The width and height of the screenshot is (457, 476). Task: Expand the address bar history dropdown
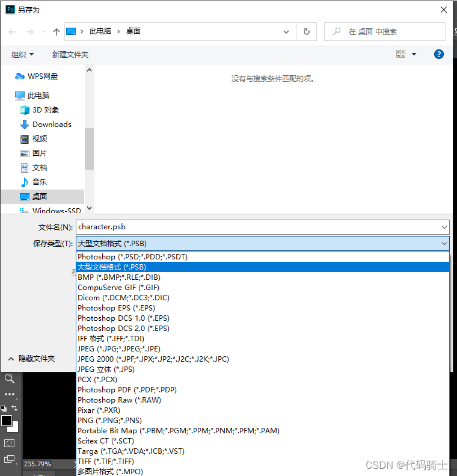pos(286,31)
